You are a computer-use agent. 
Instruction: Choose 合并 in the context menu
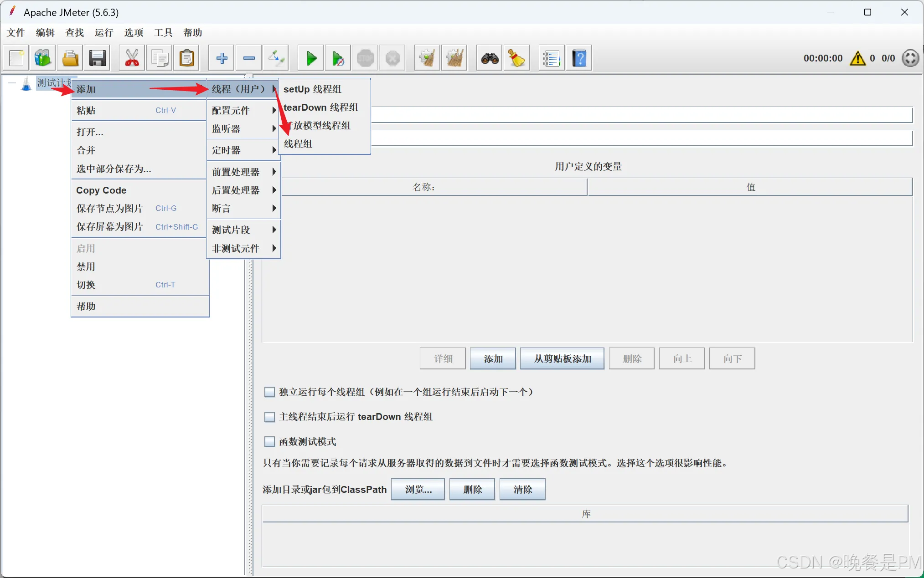(139, 150)
